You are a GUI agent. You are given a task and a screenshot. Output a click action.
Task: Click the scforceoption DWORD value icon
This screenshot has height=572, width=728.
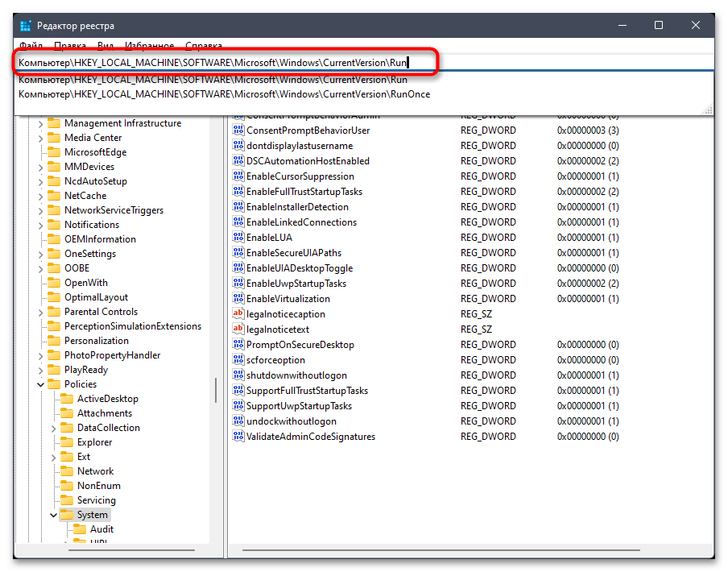[x=238, y=360]
